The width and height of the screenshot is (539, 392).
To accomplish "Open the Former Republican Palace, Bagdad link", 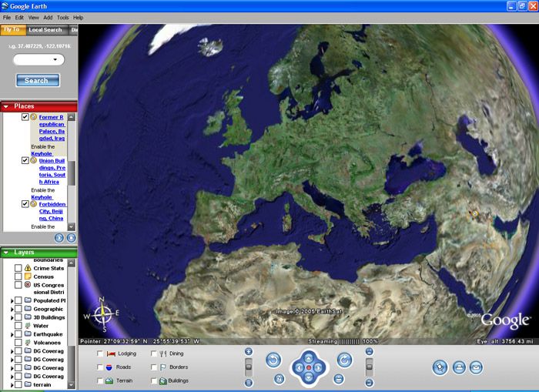I will click(x=52, y=128).
